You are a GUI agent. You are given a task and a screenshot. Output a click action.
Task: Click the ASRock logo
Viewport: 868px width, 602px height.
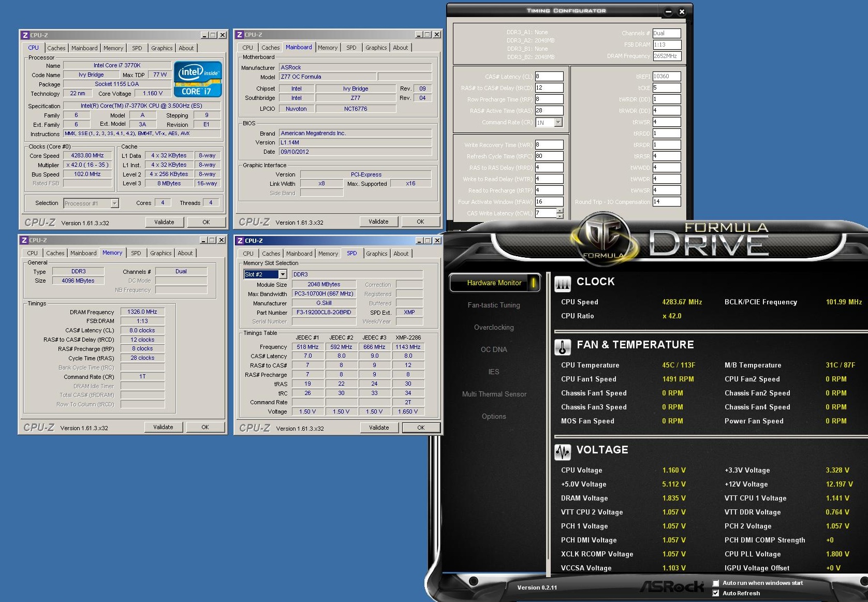pos(671,586)
